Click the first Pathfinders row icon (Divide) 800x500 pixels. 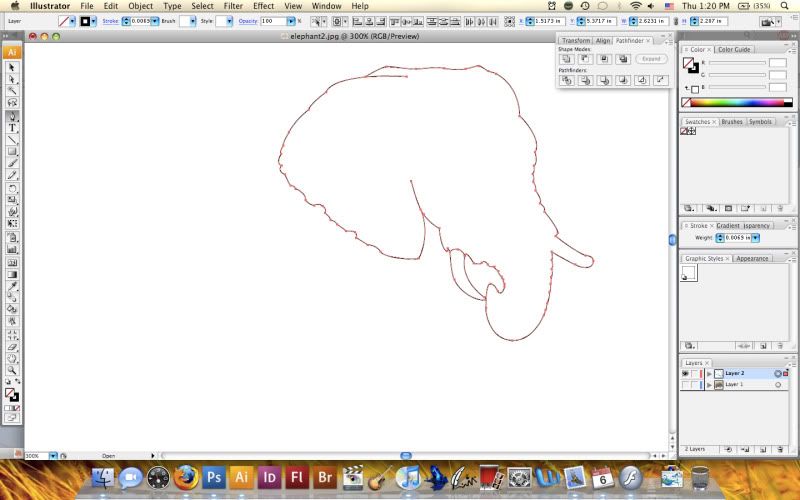pos(566,80)
